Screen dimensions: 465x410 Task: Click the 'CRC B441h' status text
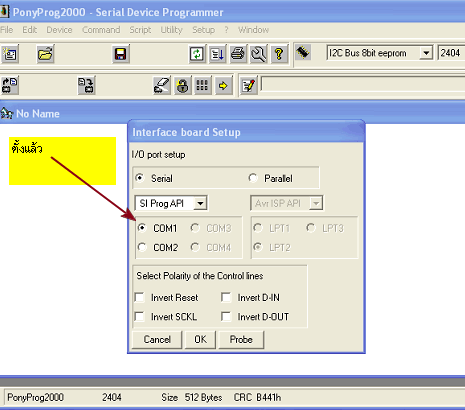coord(257,397)
